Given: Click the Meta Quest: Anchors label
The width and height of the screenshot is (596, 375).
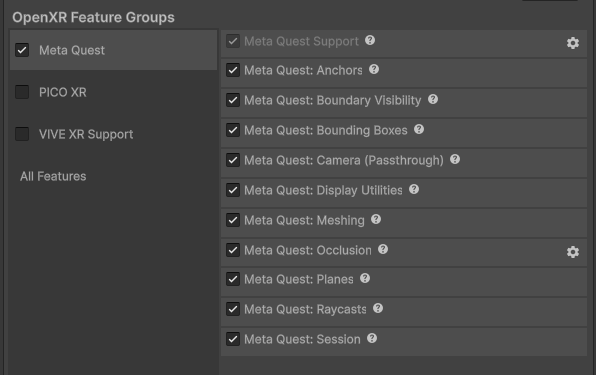Looking at the screenshot, I should (303, 70).
